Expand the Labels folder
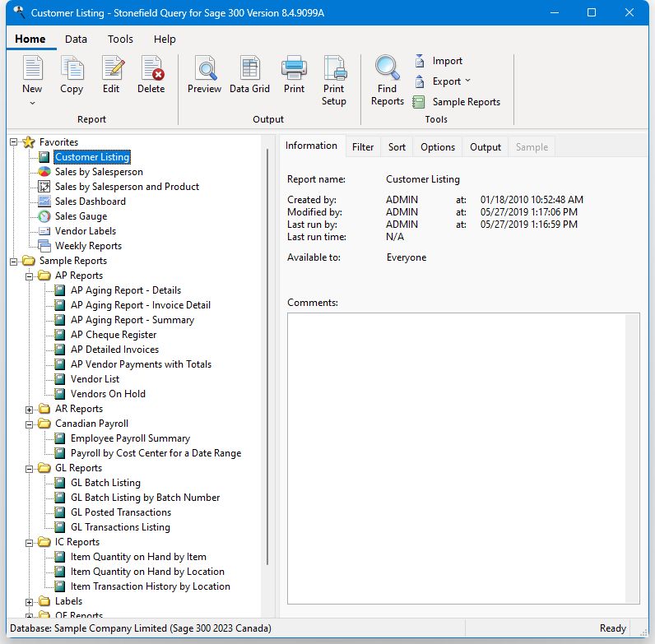Screen dimensions: 655x644 click(x=30, y=602)
